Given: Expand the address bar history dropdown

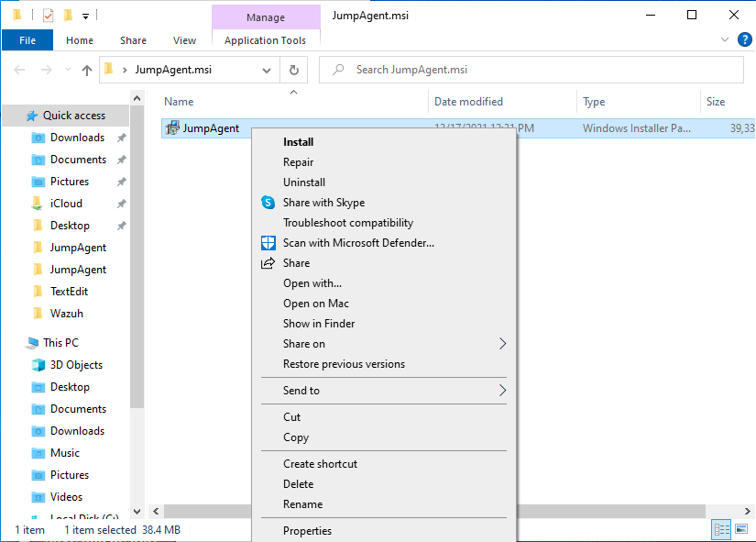Looking at the screenshot, I should 266,71.
